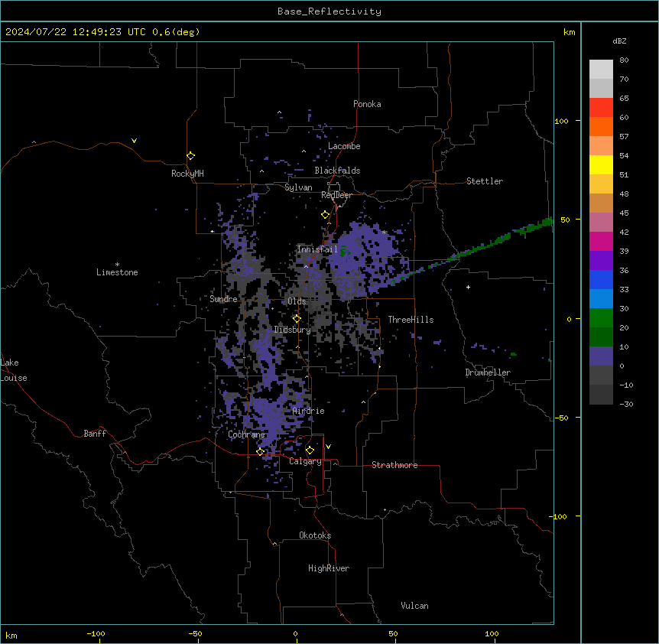
Task: Click the Lacombe city label
Action: point(344,146)
